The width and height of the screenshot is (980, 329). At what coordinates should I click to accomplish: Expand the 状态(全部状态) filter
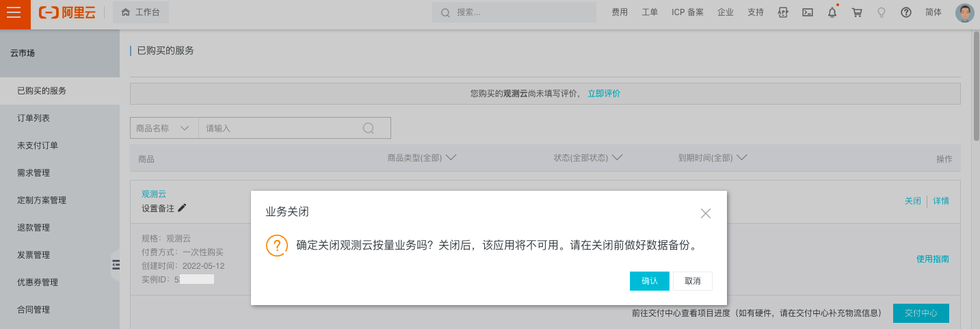point(588,157)
